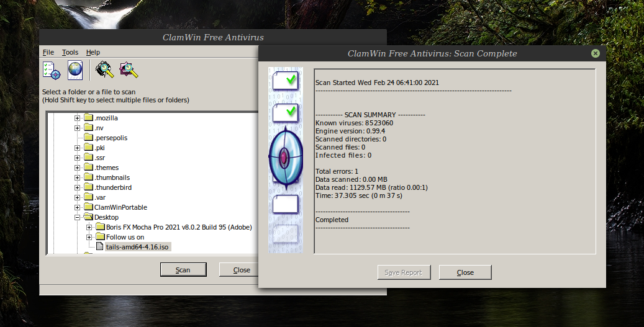This screenshot has height=327, width=644.
Task: Select the .mozilla folder label
Action: tap(106, 118)
